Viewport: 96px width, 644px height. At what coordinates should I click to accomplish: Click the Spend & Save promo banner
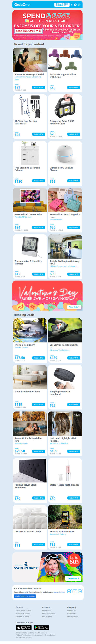tap(47, 25)
